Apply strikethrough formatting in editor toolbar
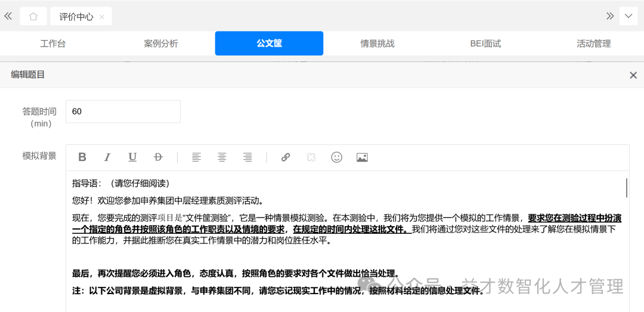This screenshot has width=644, height=312. (158, 157)
